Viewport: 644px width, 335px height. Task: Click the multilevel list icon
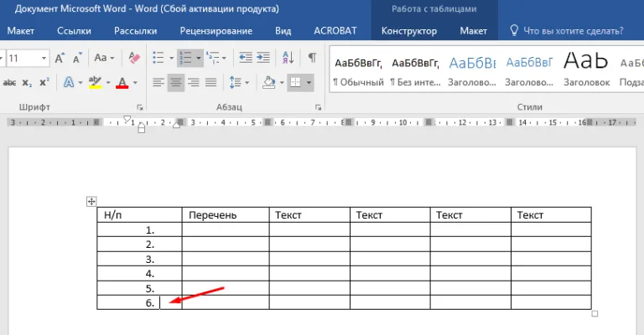coord(212,58)
